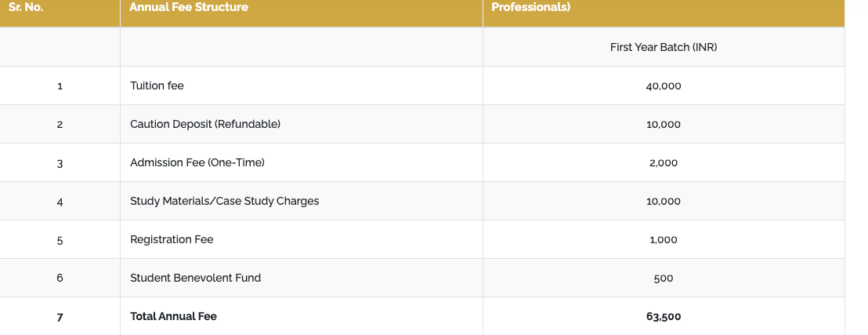Select the 40,000 tuition fee amount

click(x=663, y=86)
